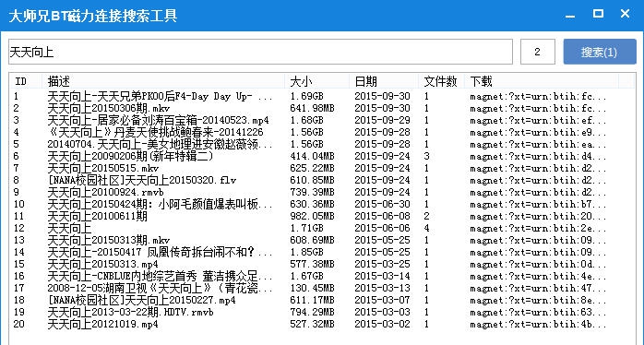Click magnet link ending btih:47...
Screen dimensions: 644x345
538,289
